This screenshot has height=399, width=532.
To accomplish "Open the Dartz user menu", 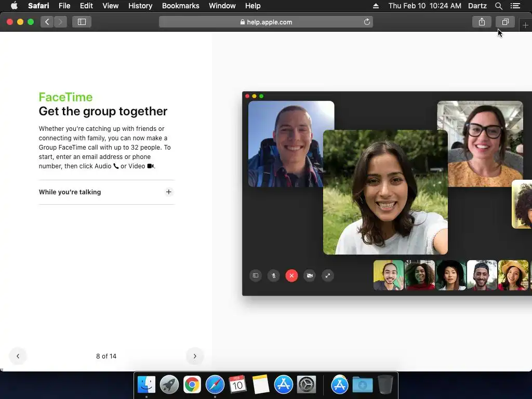I will [x=477, y=6].
